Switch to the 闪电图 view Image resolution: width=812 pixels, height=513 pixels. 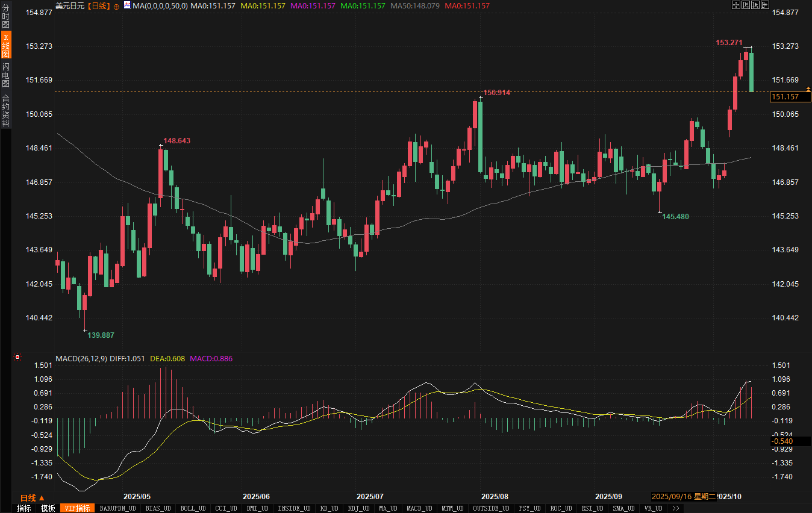[x=5, y=75]
